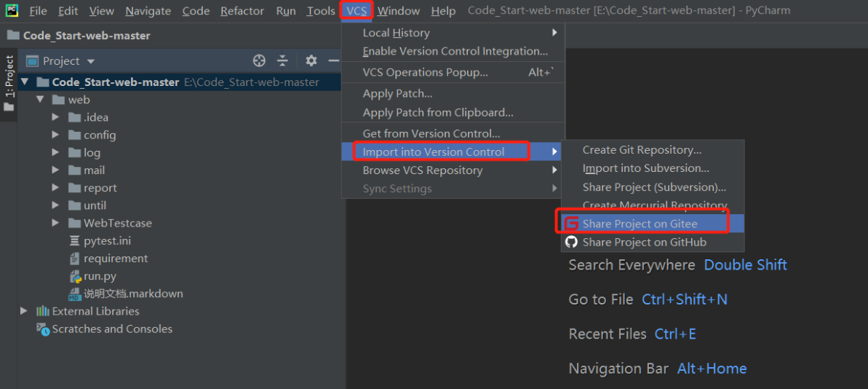The image size is (868, 389).
Task: Expand the .idea folder
Action: click(x=55, y=117)
